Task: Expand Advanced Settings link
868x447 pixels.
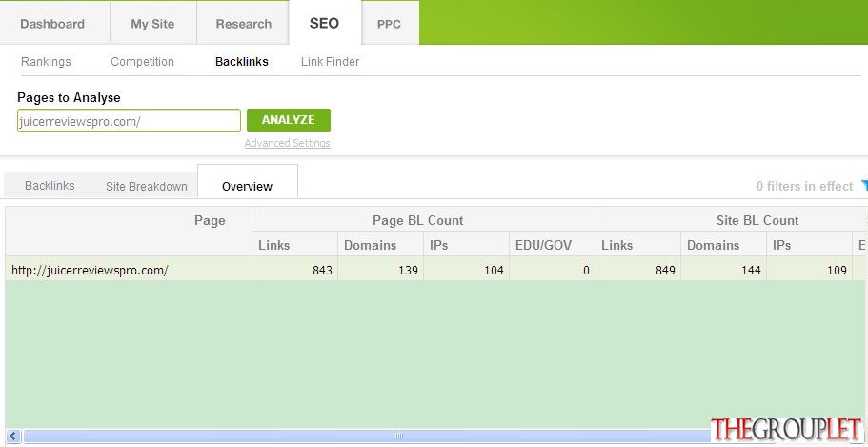Action: pyautogui.click(x=288, y=143)
